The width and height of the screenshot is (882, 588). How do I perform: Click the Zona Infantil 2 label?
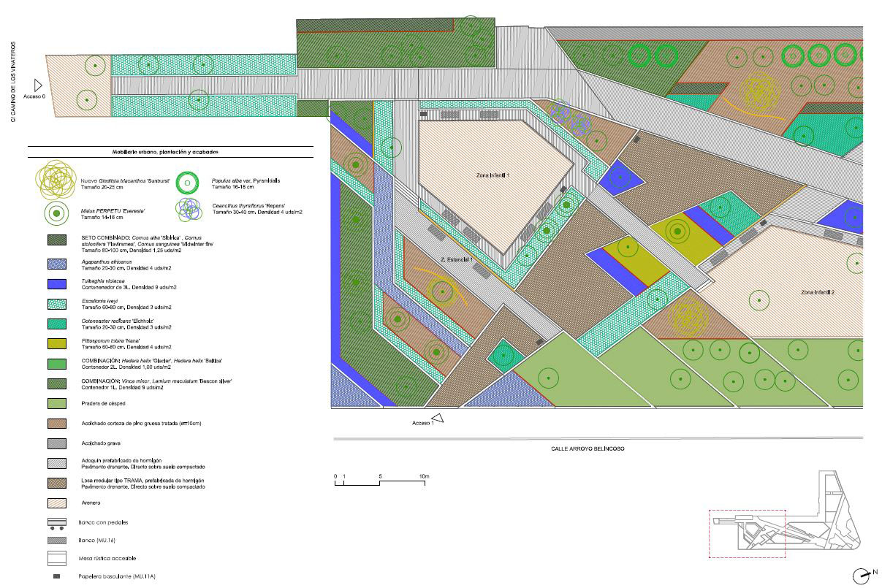817,292
